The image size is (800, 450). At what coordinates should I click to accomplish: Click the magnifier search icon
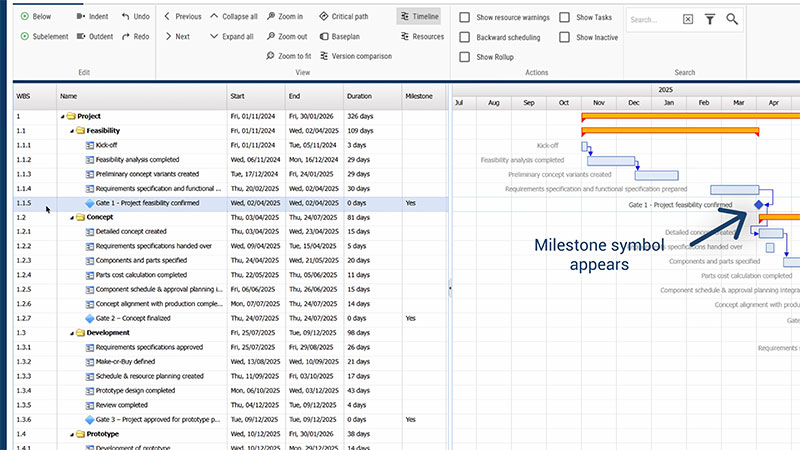pos(732,19)
